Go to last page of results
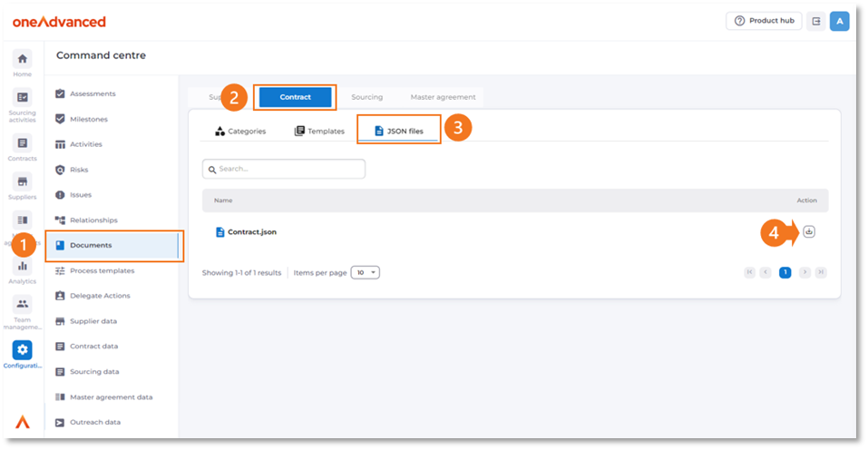Screen dimensions: 868x450 pos(821,272)
